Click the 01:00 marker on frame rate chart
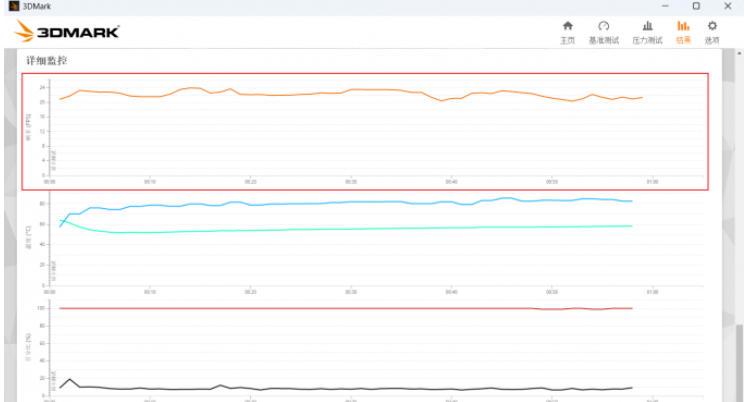744x402 pixels. coord(652,182)
